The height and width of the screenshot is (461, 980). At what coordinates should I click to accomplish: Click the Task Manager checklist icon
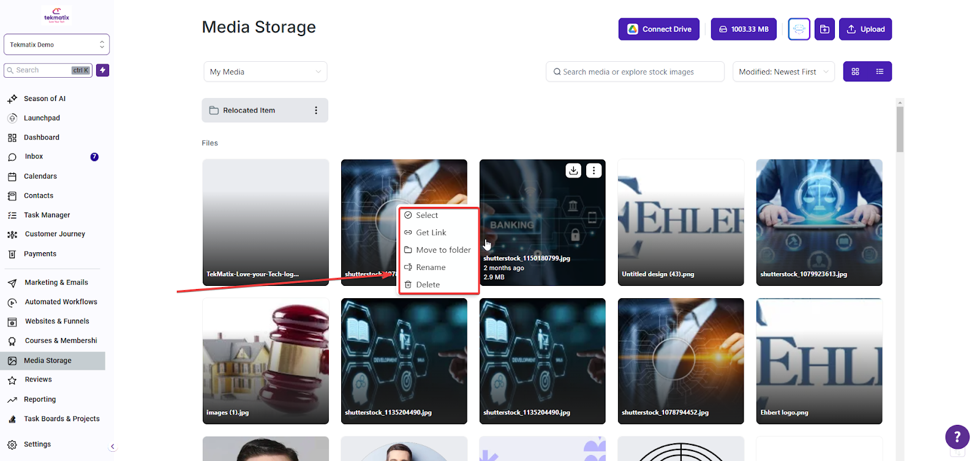point(12,216)
